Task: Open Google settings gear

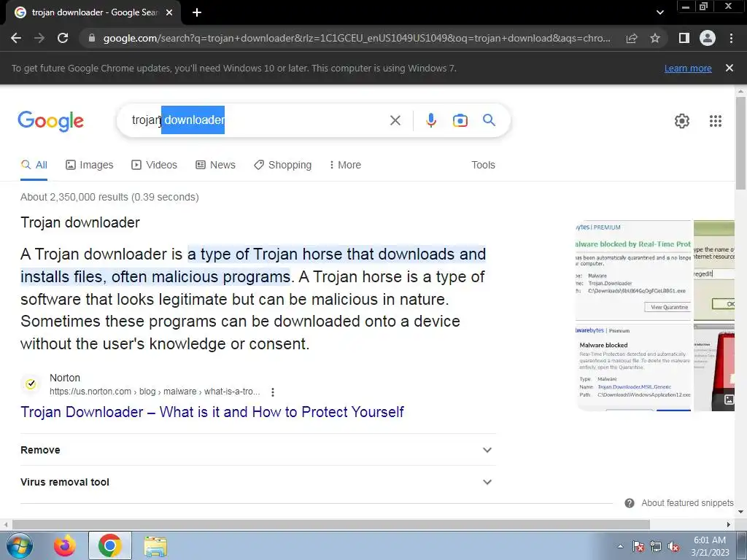Action: pos(682,121)
